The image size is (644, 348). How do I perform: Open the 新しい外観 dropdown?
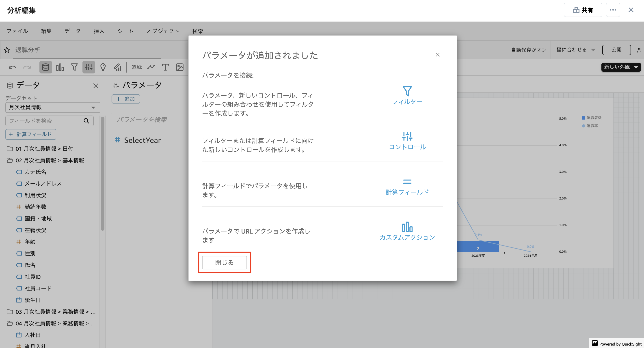coord(621,67)
